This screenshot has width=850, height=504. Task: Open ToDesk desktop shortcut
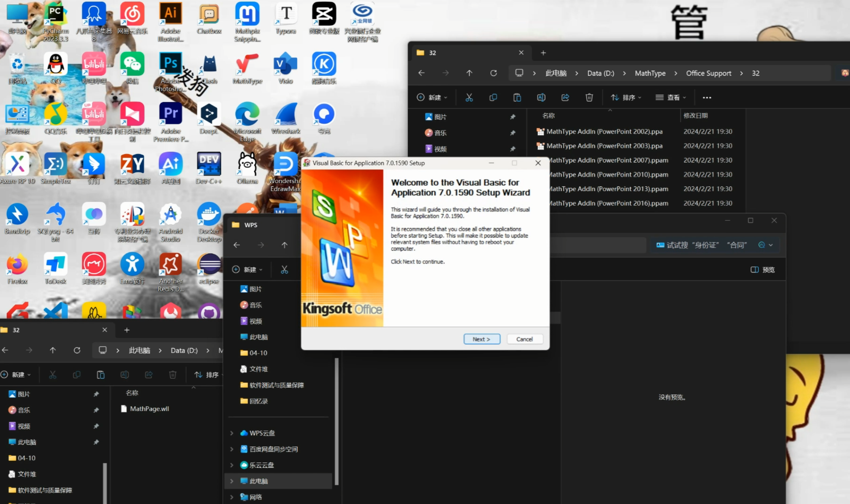coord(56,268)
